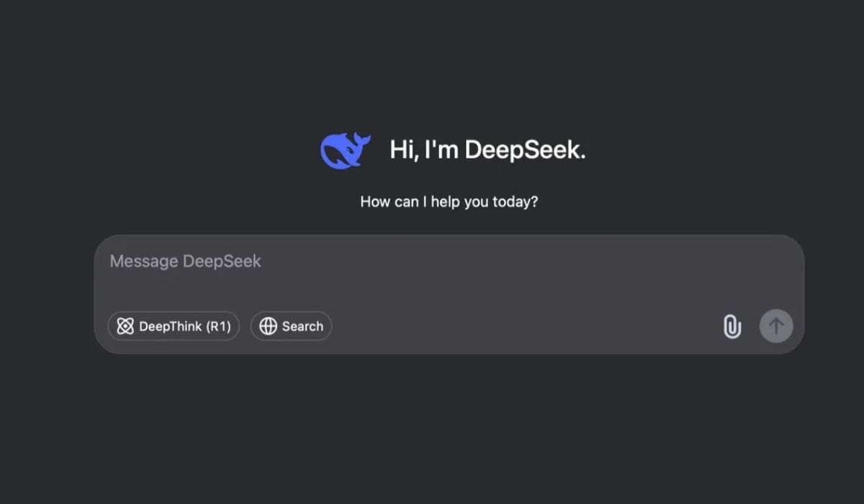864x504 pixels.
Task: Attach a file using the paperclip icon
Action: coord(732,326)
